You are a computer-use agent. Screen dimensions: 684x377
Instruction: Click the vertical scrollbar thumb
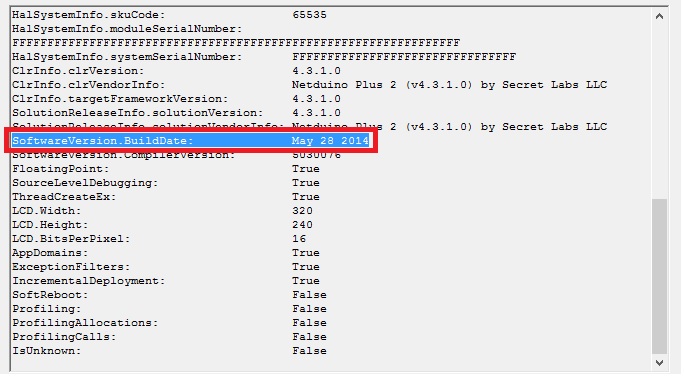pos(659,277)
